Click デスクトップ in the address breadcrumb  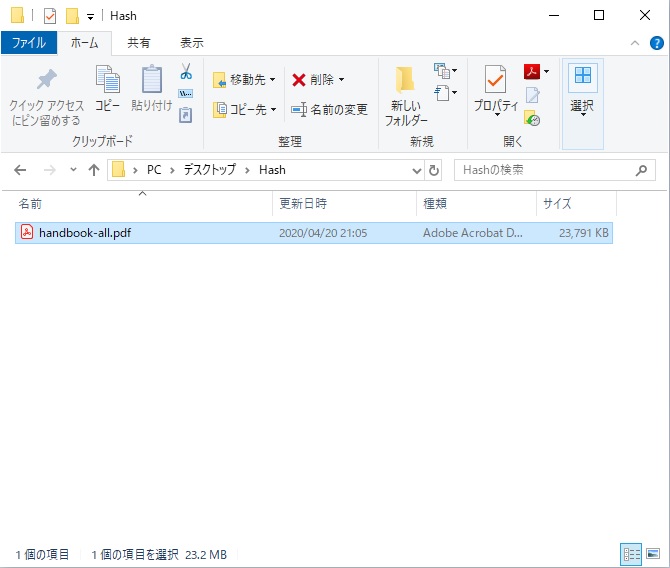(210, 170)
